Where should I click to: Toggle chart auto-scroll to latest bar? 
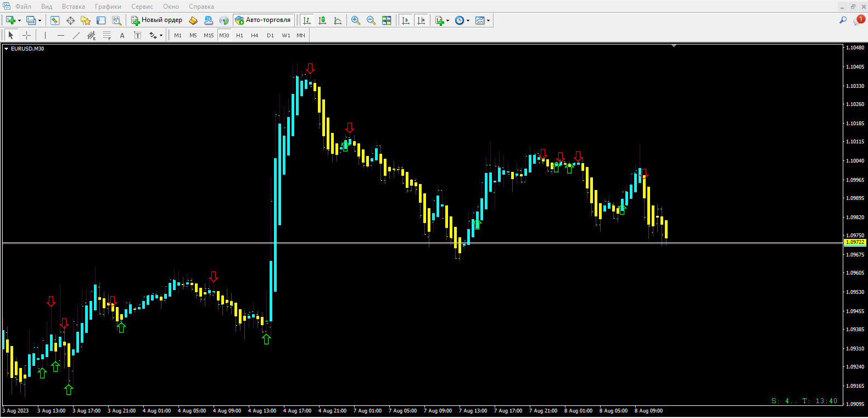tap(406, 20)
